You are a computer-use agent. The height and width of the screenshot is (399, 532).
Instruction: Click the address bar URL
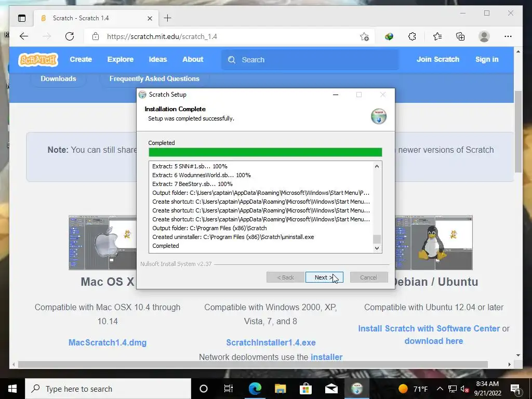click(162, 36)
